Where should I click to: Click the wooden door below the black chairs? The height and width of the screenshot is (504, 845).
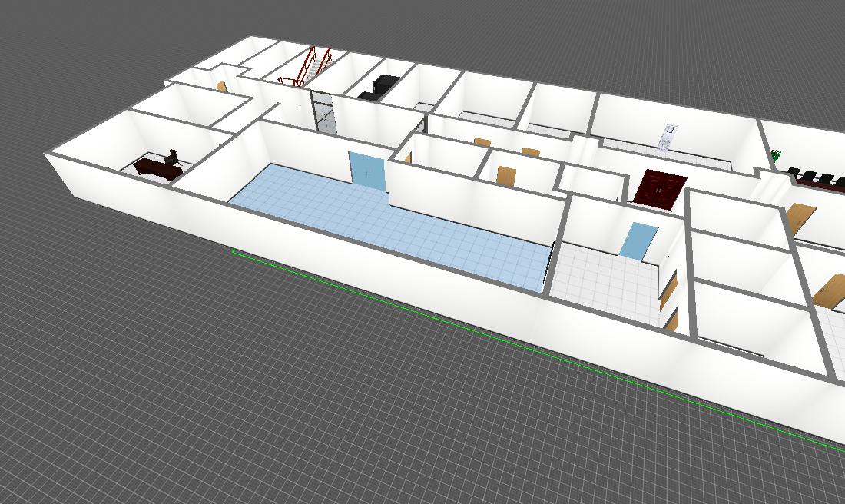pyautogui.click(x=799, y=219)
